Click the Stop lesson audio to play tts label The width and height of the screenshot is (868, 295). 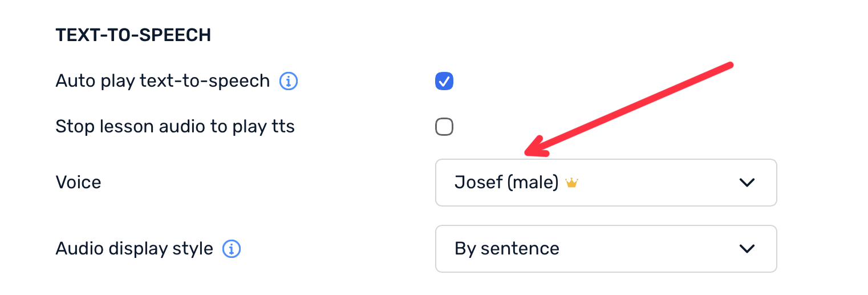[175, 126]
